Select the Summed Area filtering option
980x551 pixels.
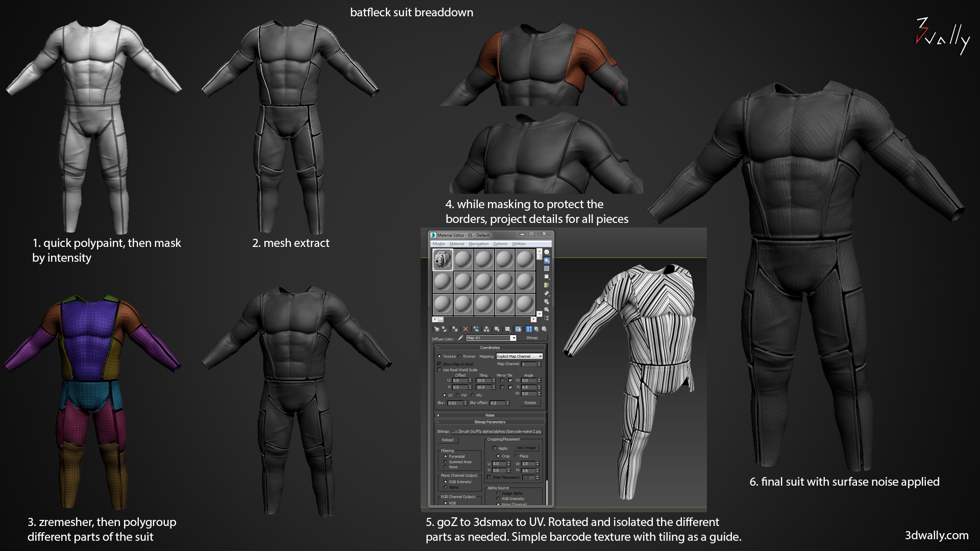pos(445,462)
